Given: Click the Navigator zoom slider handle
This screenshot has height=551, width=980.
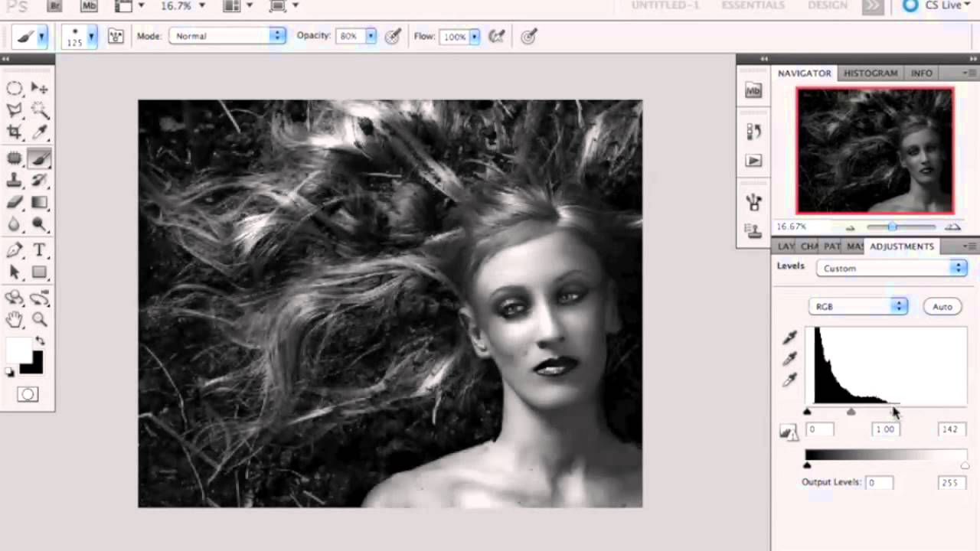Looking at the screenshot, I should tap(892, 227).
